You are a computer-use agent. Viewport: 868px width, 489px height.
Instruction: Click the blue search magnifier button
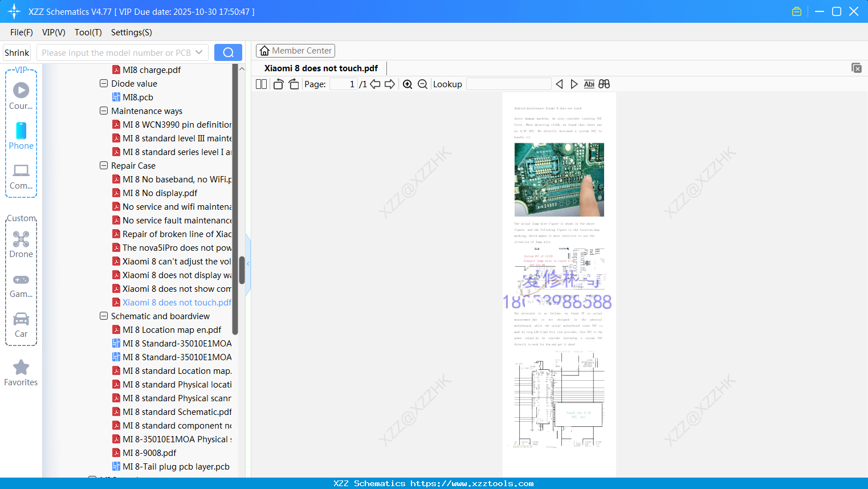[228, 52]
